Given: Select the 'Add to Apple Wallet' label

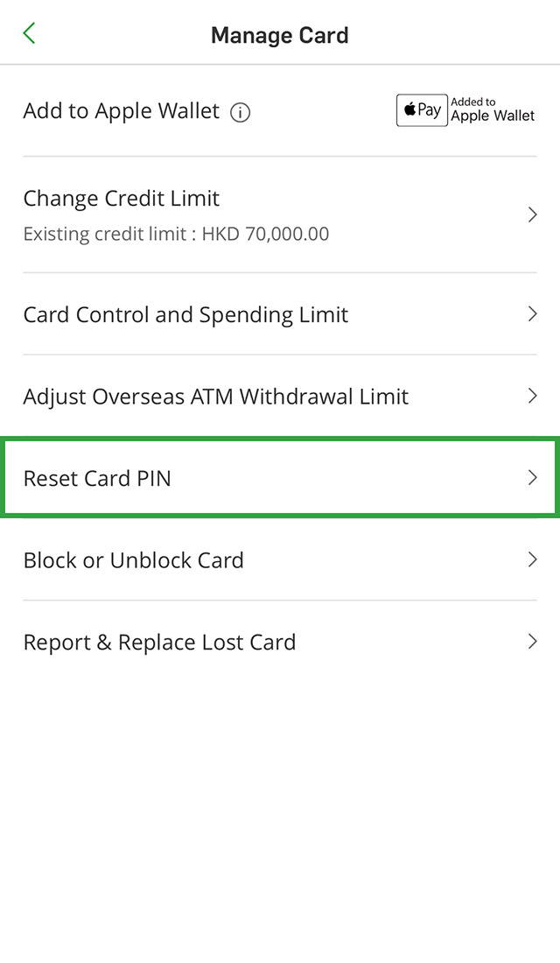Looking at the screenshot, I should (121, 111).
